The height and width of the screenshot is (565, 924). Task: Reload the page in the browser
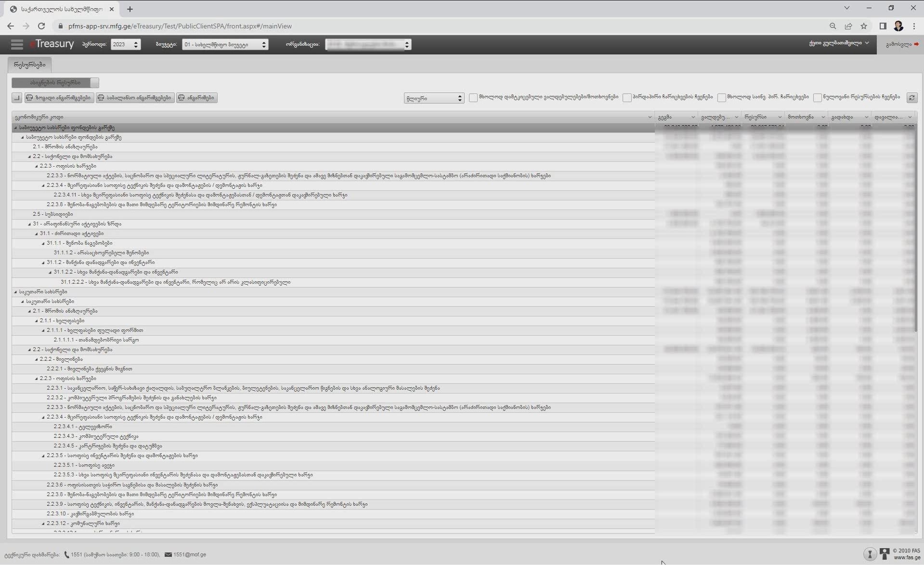41,26
